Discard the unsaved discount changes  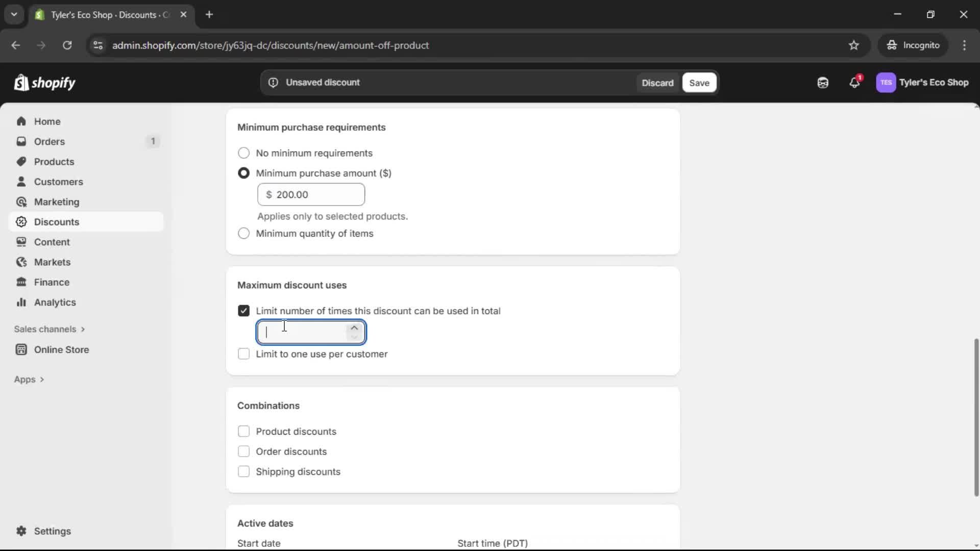(x=657, y=82)
